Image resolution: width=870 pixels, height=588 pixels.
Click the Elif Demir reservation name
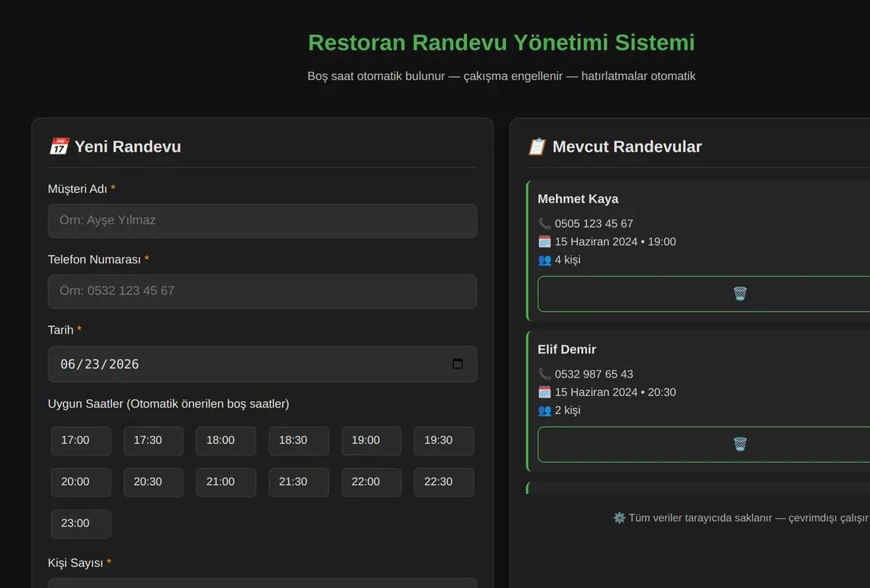click(x=567, y=349)
